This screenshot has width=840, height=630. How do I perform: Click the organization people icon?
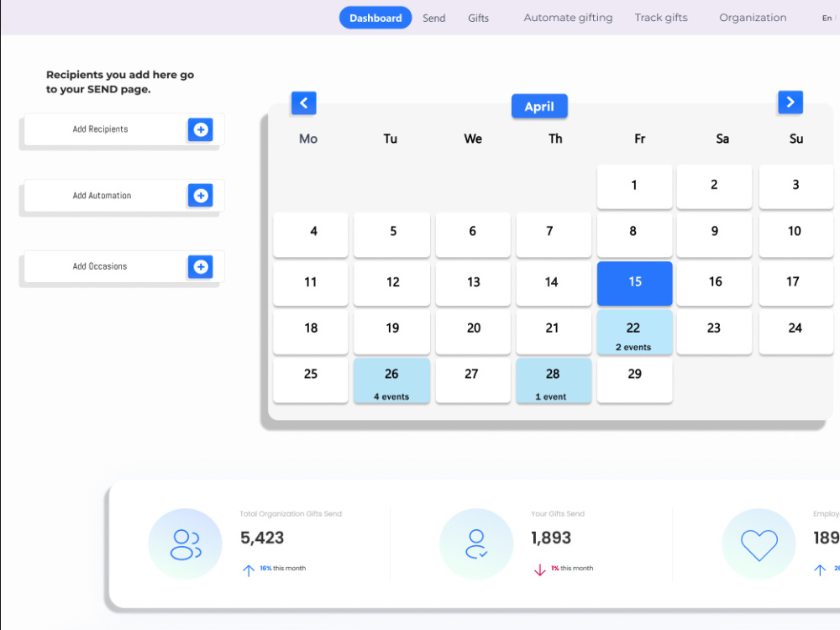click(186, 544)
